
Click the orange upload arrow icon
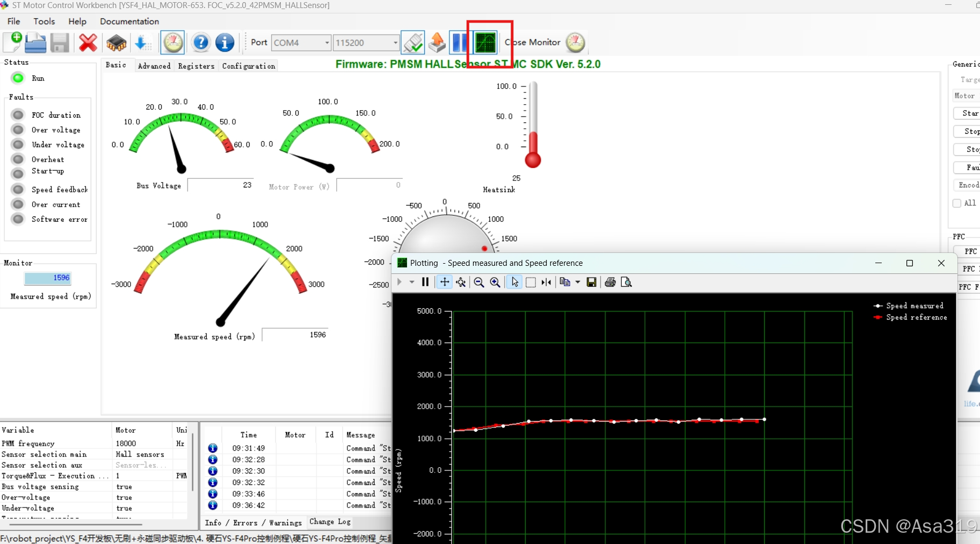[437, 42]
